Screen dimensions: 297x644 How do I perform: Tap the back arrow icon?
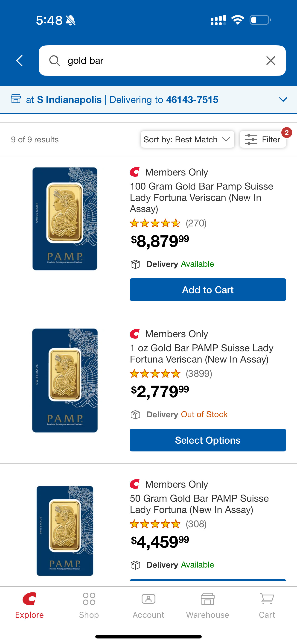pos(20,61)
